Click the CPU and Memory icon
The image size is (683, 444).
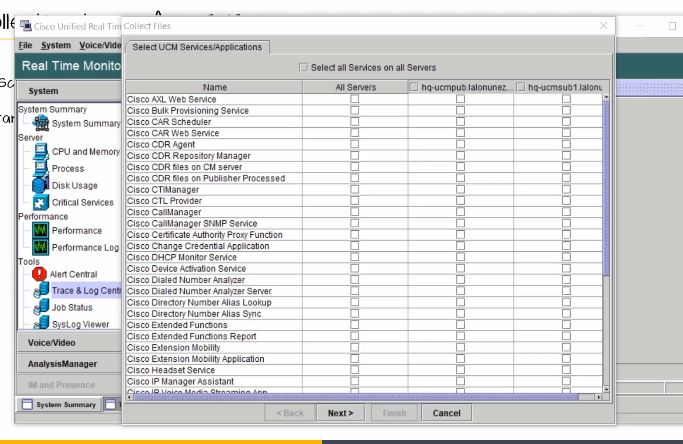[41, 152]
